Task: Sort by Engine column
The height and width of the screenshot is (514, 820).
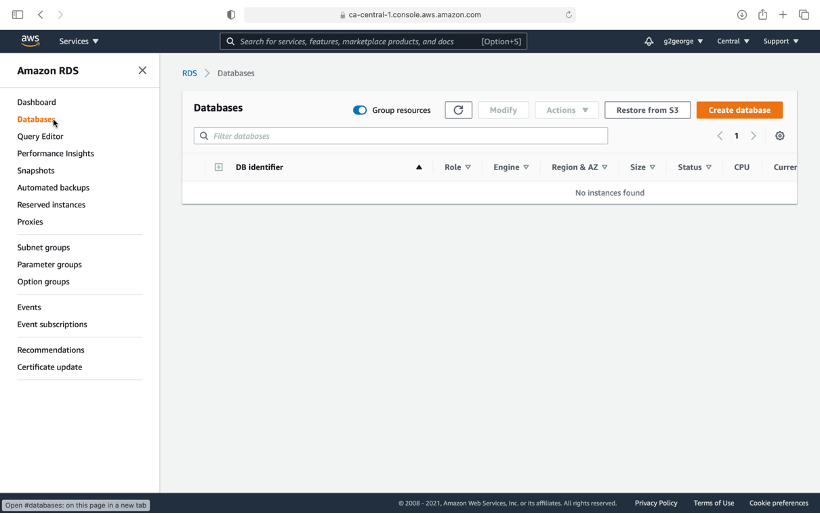Action: [x=511, y=167]
